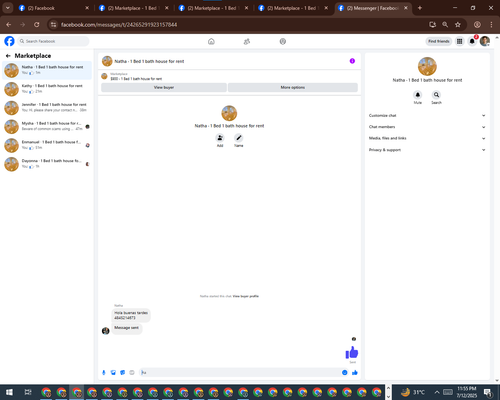Choose a sticker from the composer

[123, 372]
